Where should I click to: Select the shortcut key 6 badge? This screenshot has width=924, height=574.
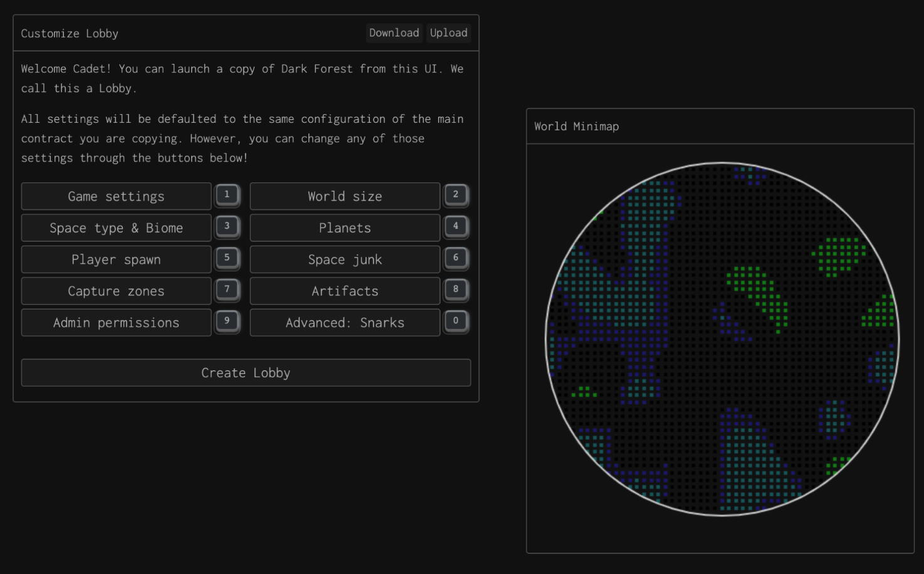456,258
